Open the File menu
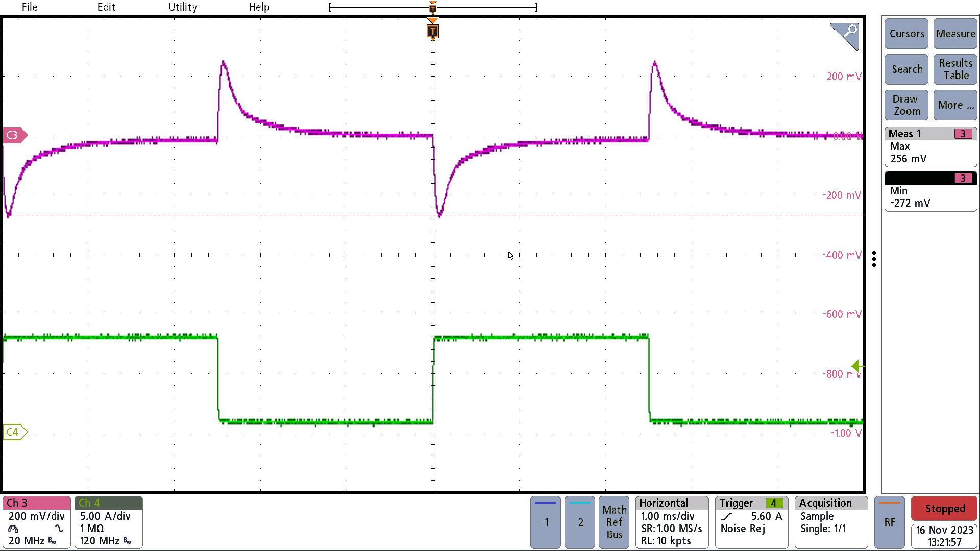Image resolution: width=980 pixels, height=551 pixels. pyautogui.click(x=29, y=7)
